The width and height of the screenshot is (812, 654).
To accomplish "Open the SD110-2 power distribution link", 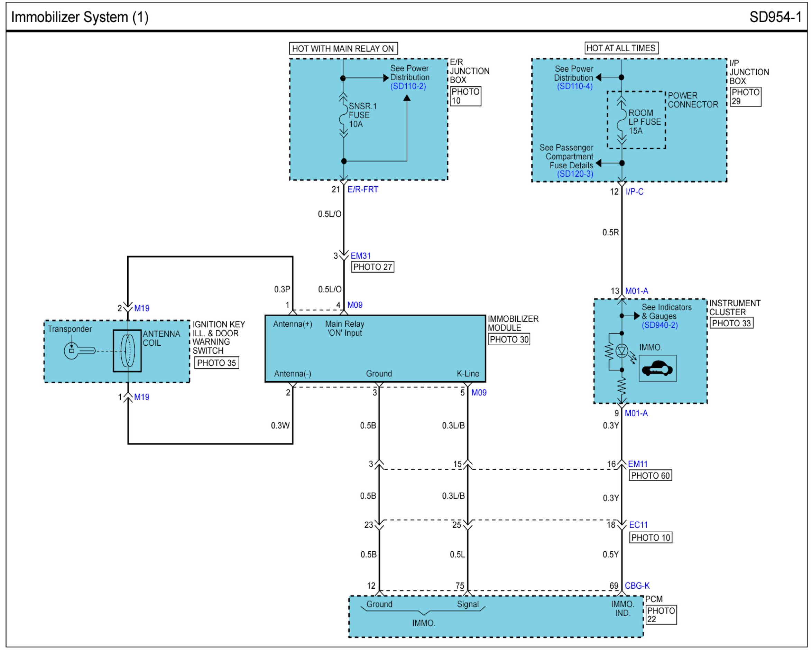I will coord(408,86).
